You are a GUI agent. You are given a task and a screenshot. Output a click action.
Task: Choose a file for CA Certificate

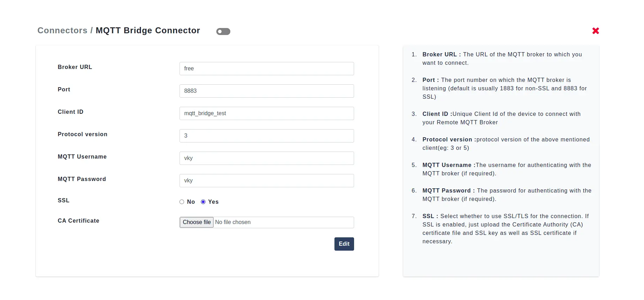click(197, 222)
